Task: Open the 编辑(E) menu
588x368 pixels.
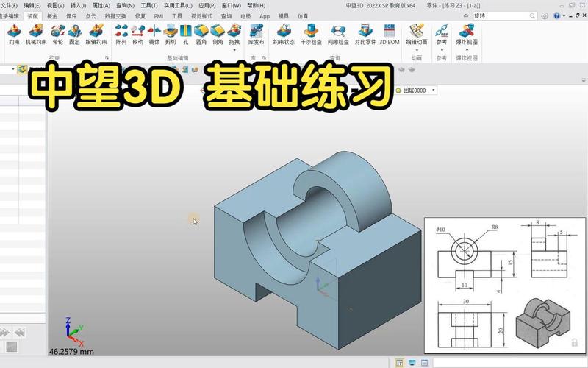Action: click(32, 6)
